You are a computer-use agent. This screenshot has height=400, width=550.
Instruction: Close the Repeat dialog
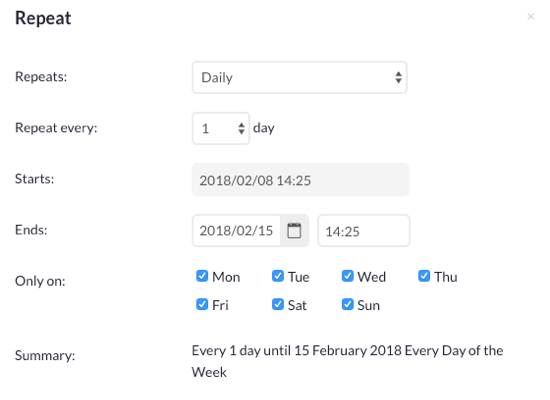pyautogui.click(x=530, y=16)
